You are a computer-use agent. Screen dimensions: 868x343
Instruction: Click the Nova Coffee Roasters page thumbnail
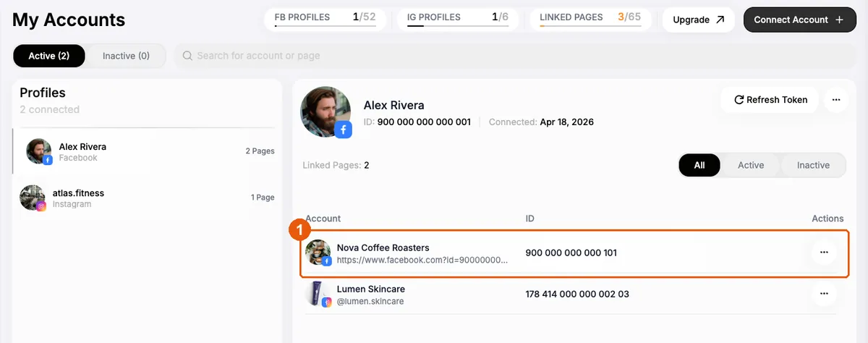point(318,253)
